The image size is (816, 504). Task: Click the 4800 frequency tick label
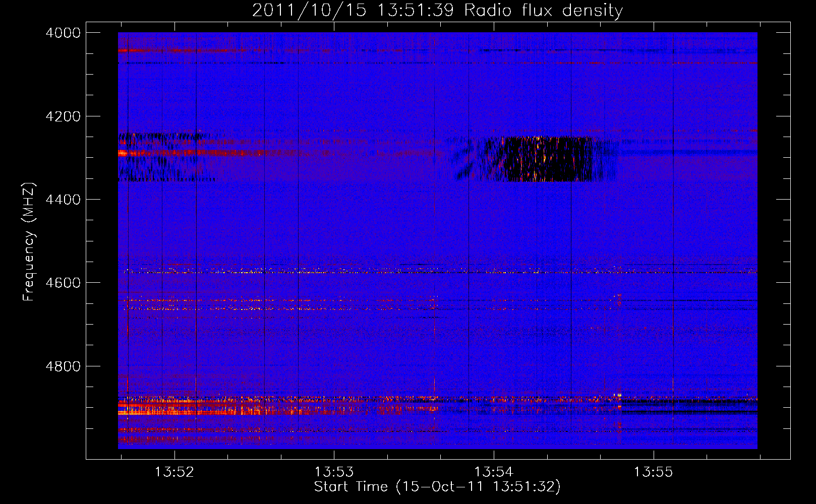[63, 366]
